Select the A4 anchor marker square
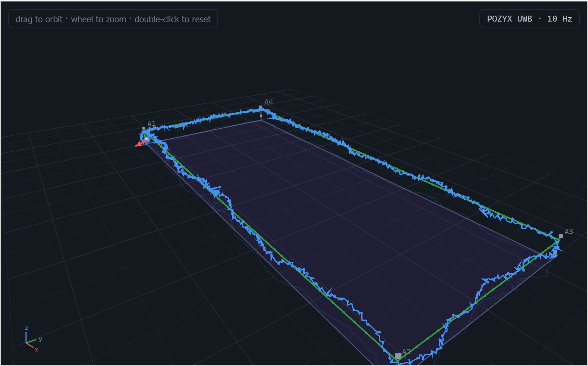The image size is (588, 366). coord(261,107)
